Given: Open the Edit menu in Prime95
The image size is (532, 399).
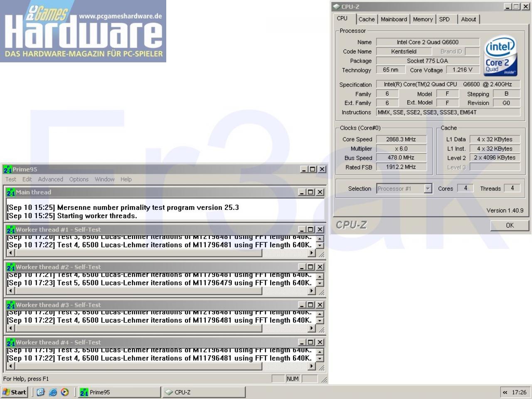Looking at the screenshot, I should (27, 179).
